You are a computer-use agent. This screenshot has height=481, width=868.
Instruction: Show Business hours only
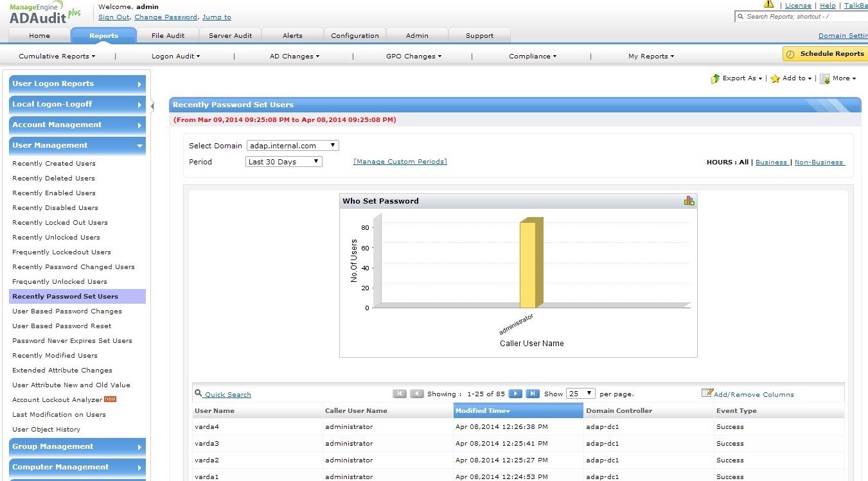click(x=771, y=162)
